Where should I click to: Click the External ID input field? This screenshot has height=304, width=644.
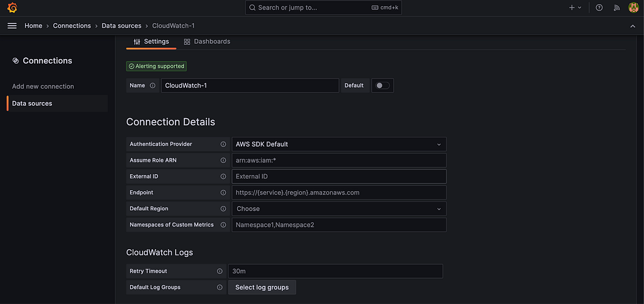tap(339, 176)
